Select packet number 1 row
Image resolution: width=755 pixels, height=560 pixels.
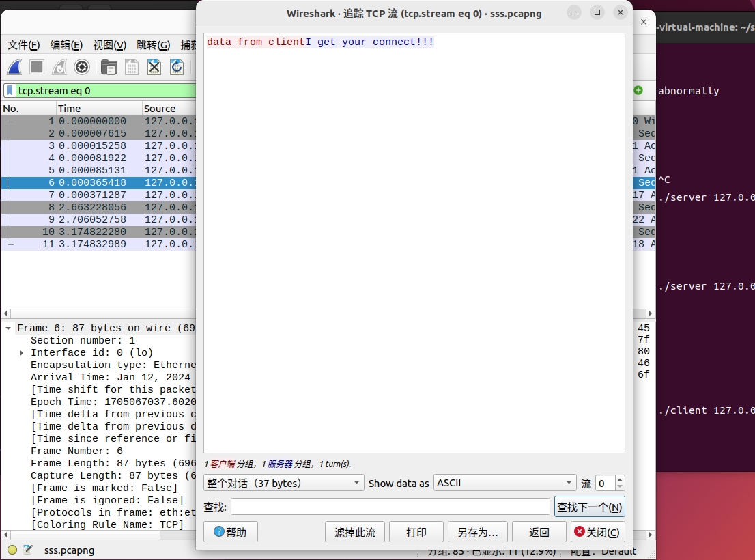coord(98,121)
